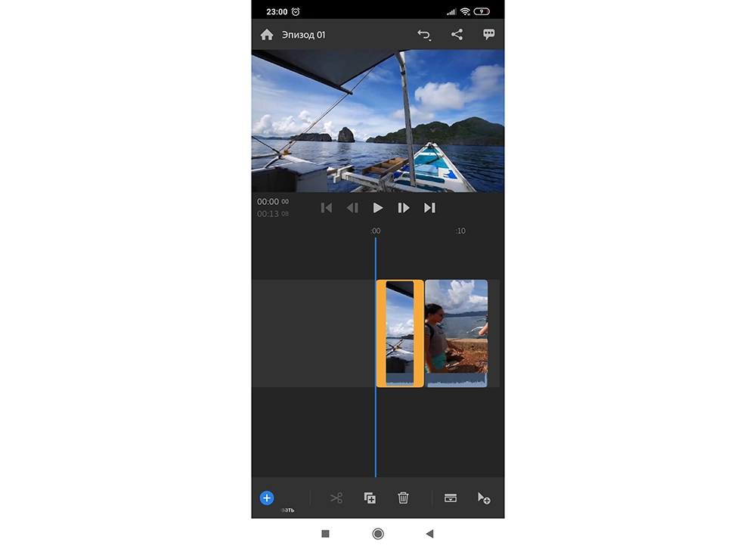Split clip with the scissors tool
Image resolution: width=756 pixels, height=549 pixels.
tap(336, 498)
